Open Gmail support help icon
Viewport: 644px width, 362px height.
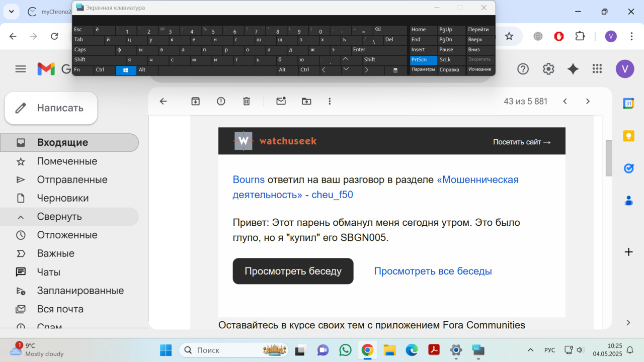click(x=523, y=69)
